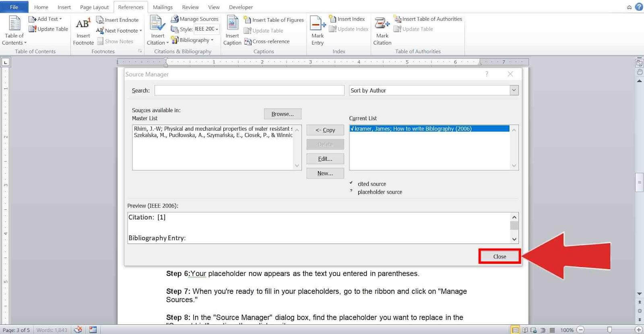Click the Source Manager help question mark
The image size is (644, 334).
[487, 74]
